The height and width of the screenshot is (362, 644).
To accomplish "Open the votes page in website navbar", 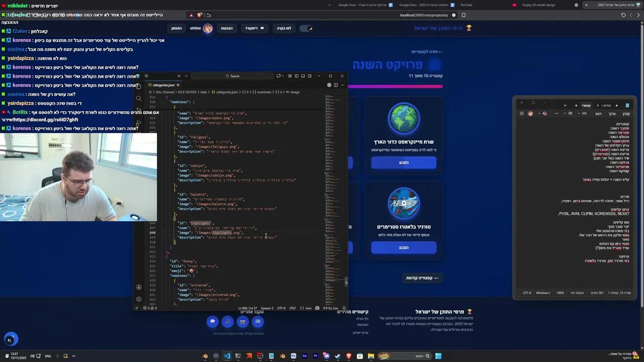I will (x=227, y=28).
